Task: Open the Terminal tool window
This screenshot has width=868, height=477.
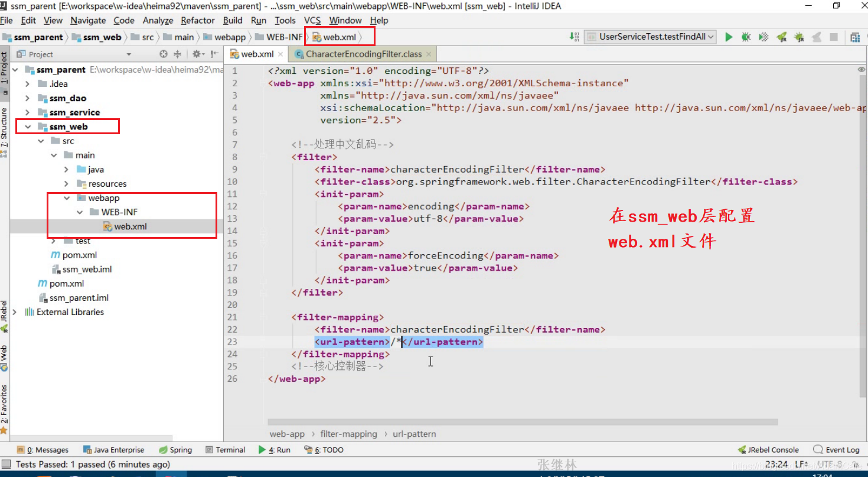Action: (x=225, y=450)
